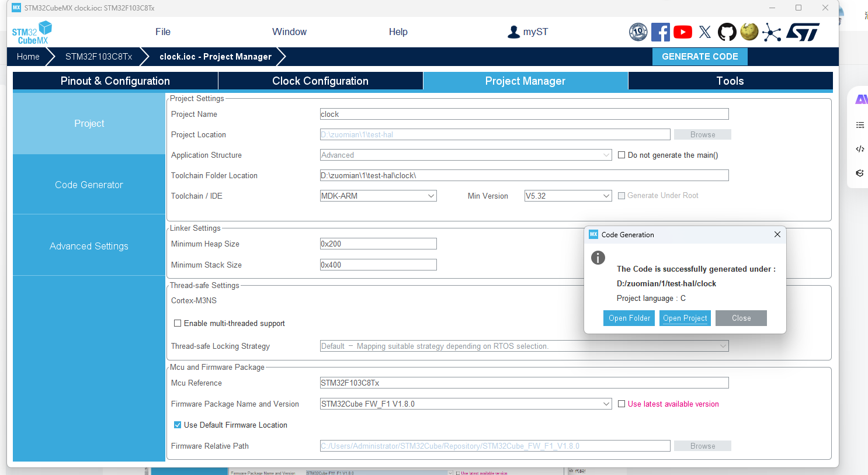The width and height of the screenshot is (868, 475).
Task: Switch to the Tools tab
Action: pyautogui.click(x=730, y=81)
